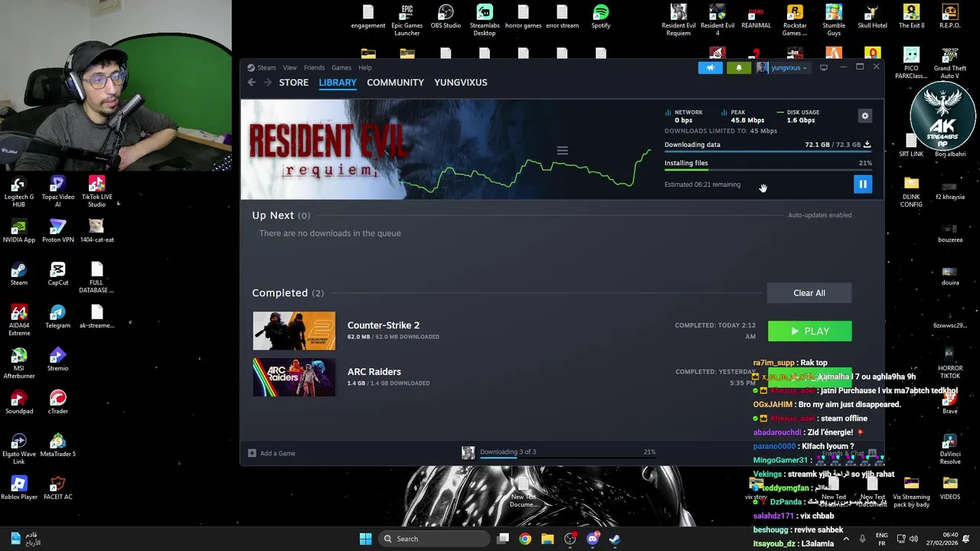Open the YUNGVIXUS profile tab
This screenshot has width=980, height=551.
(460, 82)
